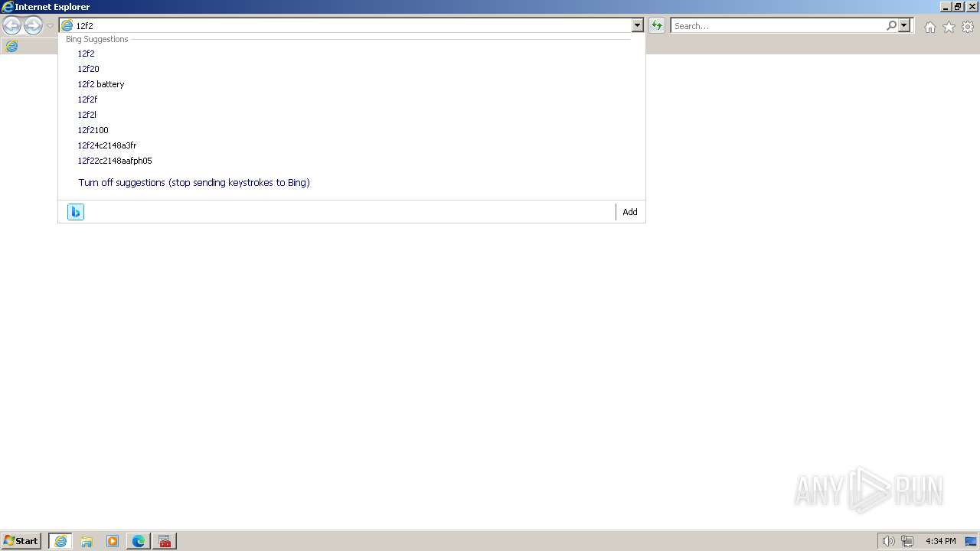Click the network tray icon
This screenshot has width=980, height=551.
tap(907, 541)
